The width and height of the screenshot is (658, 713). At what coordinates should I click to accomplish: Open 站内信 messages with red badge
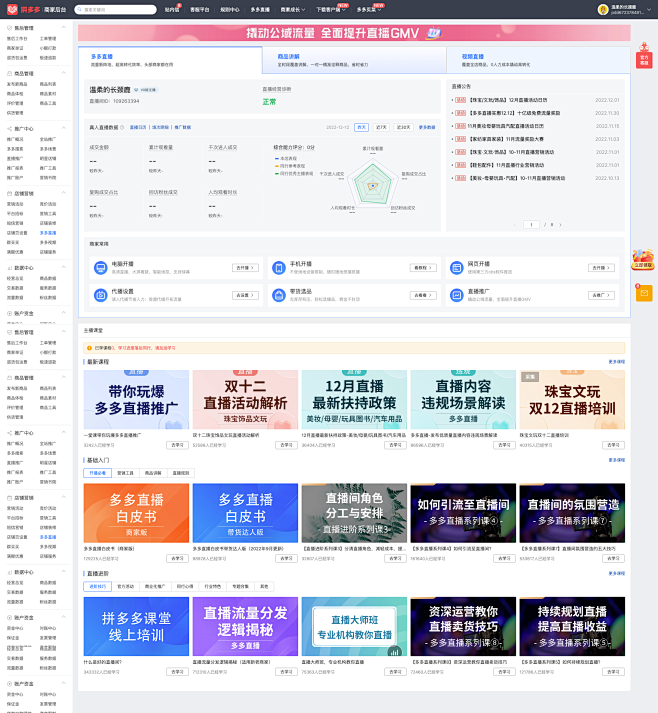(172, 10)
